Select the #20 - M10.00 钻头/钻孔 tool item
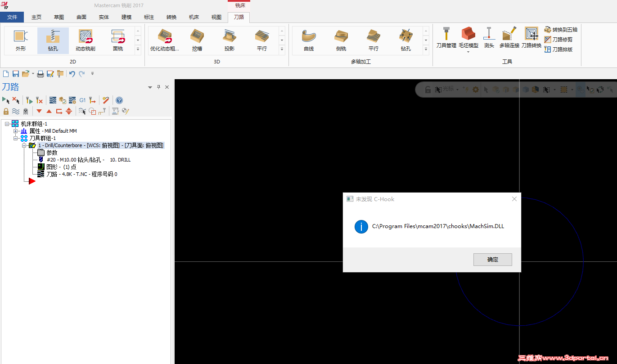The width and height of the screenshot is (617, 364). 84,160
